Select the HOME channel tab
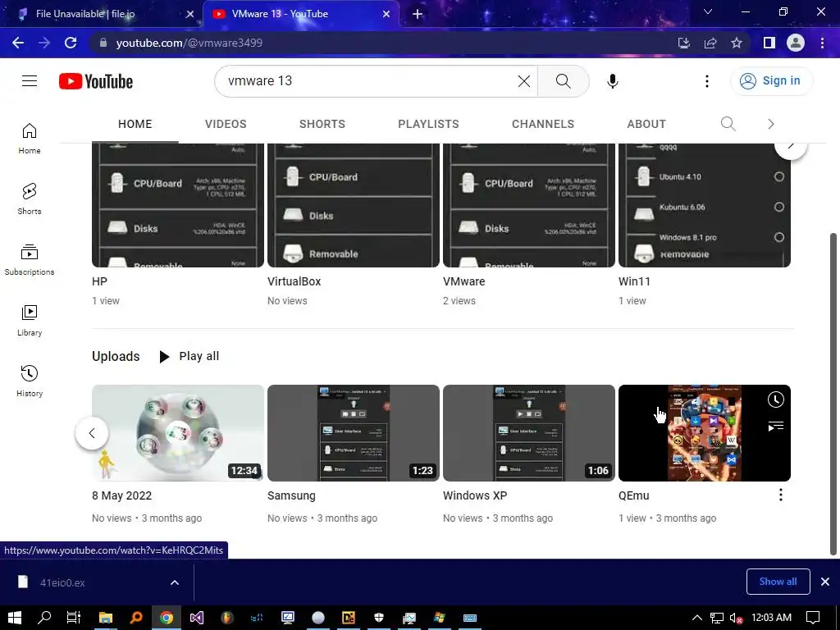 pyautogui.click(x=135, y=124)
